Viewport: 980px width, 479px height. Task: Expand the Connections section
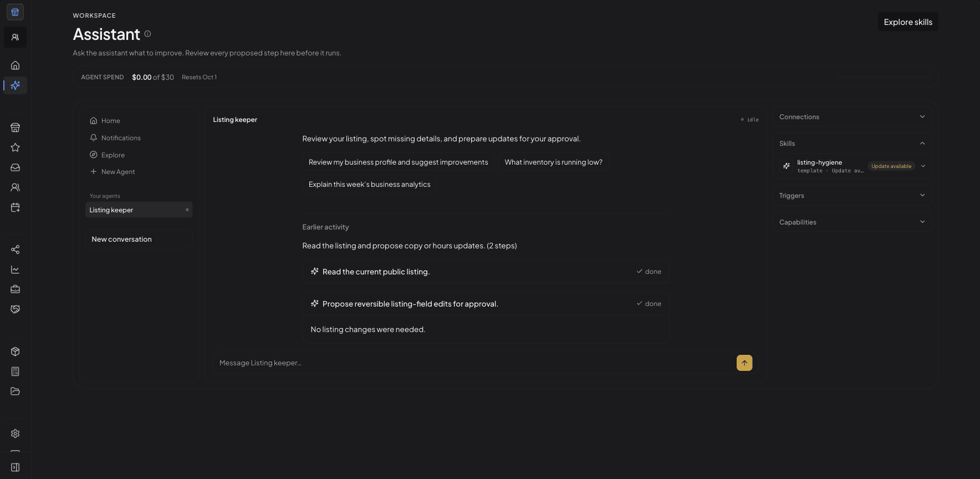[852, 117]
